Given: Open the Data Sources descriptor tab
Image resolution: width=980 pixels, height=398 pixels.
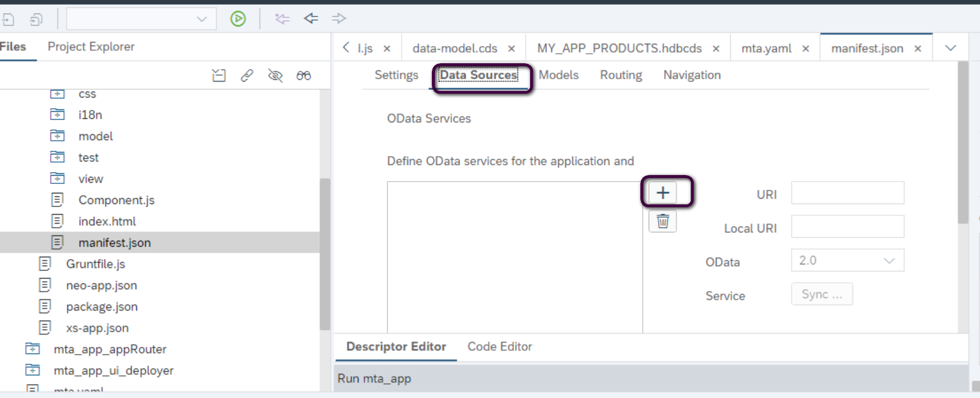Looking at the screenshot, I should click(478, 75).
